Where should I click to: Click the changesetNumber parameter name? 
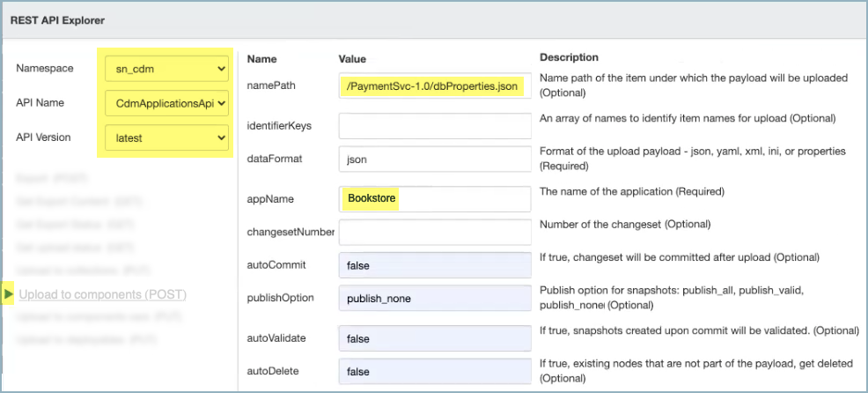click(x=291, y=232)
